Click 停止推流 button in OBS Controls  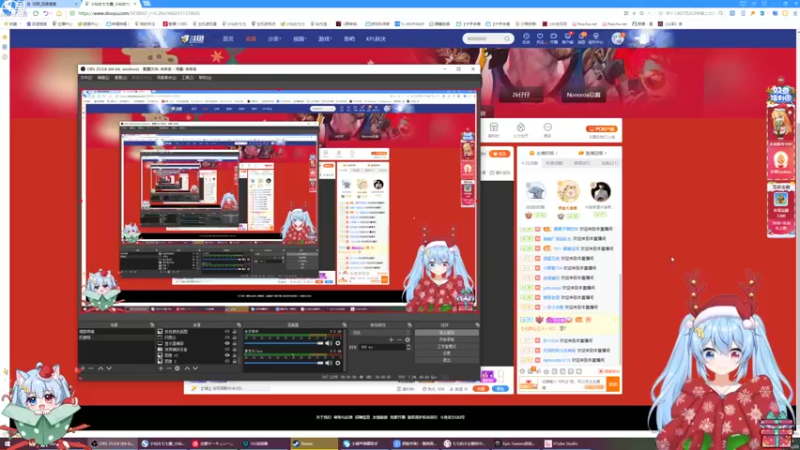tap(446, 333)
